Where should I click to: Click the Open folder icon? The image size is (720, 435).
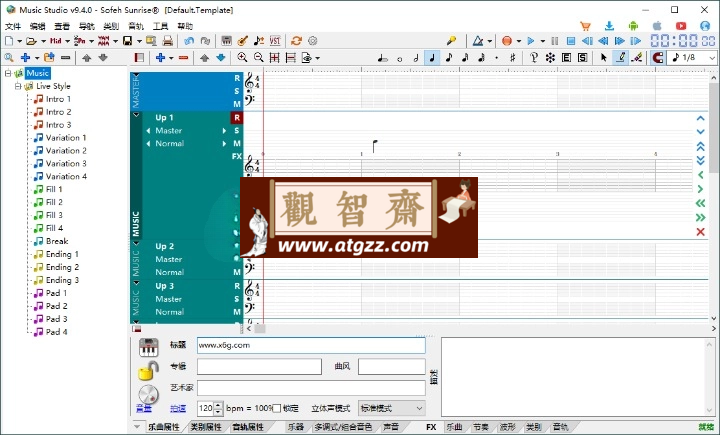31,41
